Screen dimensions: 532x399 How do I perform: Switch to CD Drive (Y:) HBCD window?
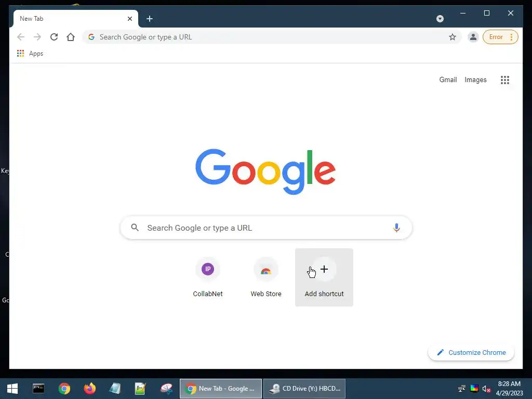point(304,389)
